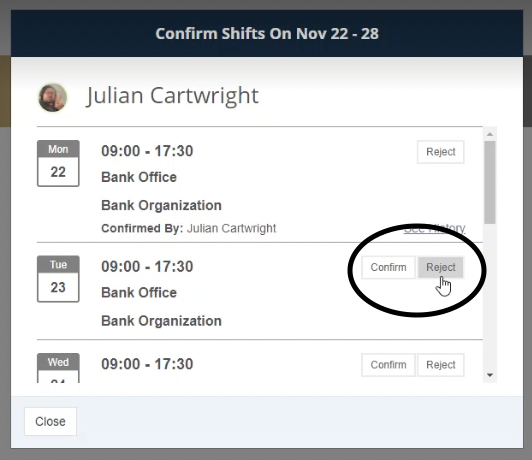Screen dimensions: 532x460
Task: Click the Confirm Shifts On Nov 22 - 28 title
Action: click(x=267, y=34)
